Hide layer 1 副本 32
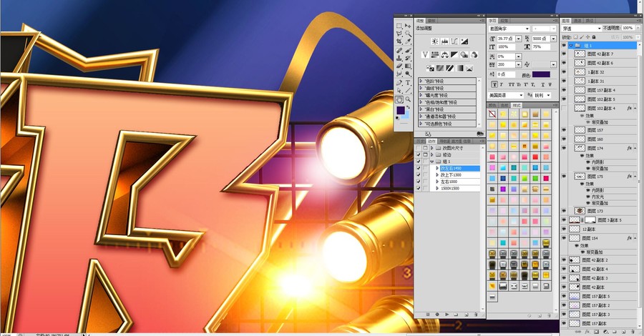The image size is (644, 336). pyautogui.click(x=564, y=71)
